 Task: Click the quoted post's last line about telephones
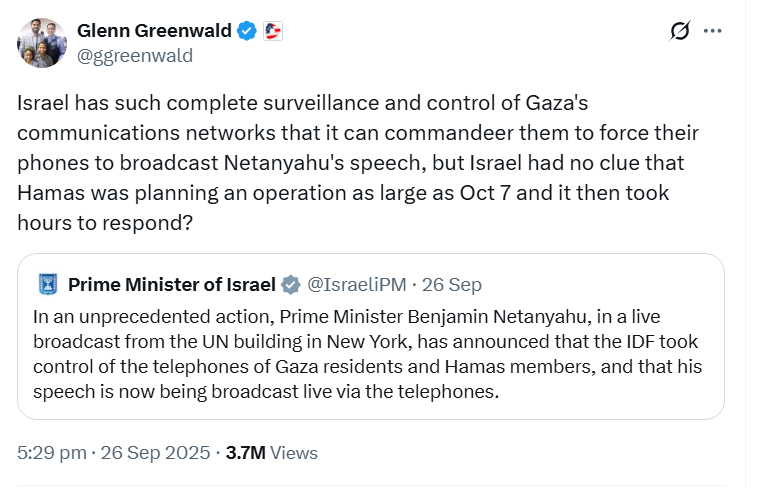coord(265,391)
